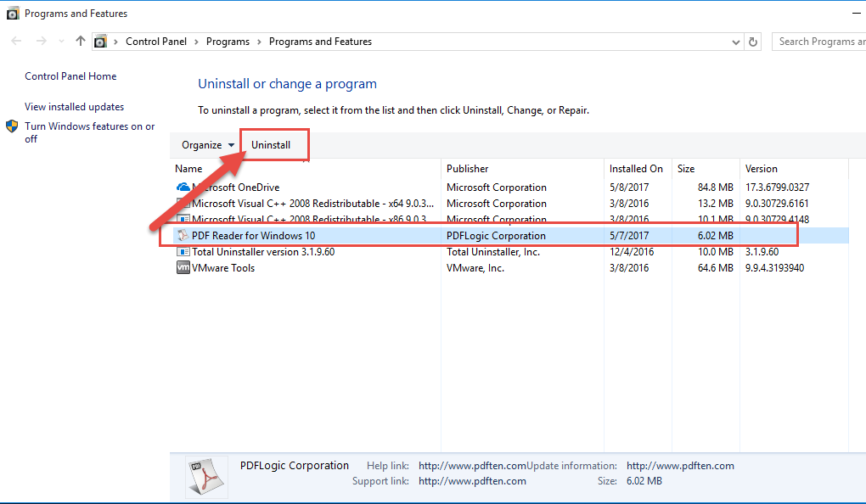The width and height of the screenshot is (866, 504).
Task: Sort by the Size column header
Action: click(x=686, y=168)
